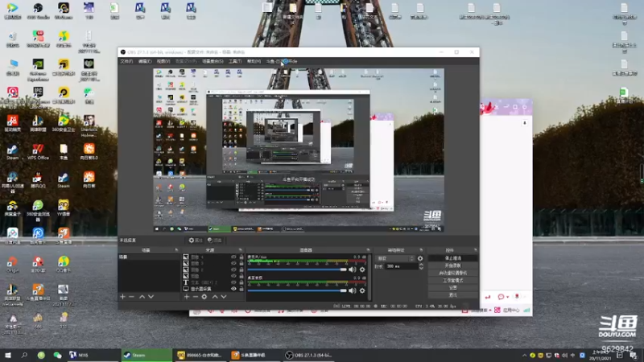Switch to OBS 27.1.3 taskbar button
The width and height of the screenshot is (644, 362).
310,355
